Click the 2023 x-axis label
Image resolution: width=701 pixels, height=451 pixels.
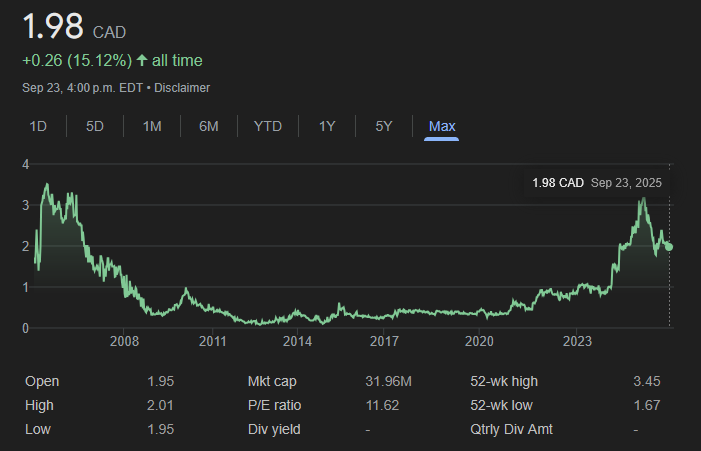pos(577,341)
